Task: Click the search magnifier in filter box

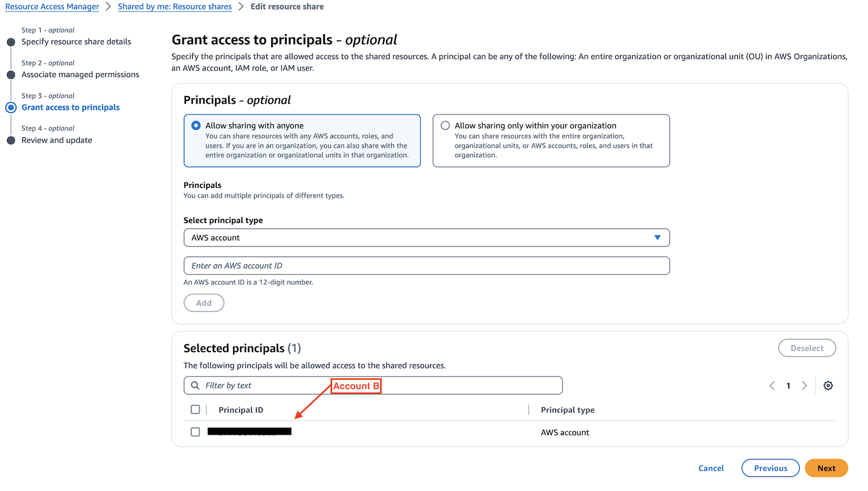Action: 195,386
